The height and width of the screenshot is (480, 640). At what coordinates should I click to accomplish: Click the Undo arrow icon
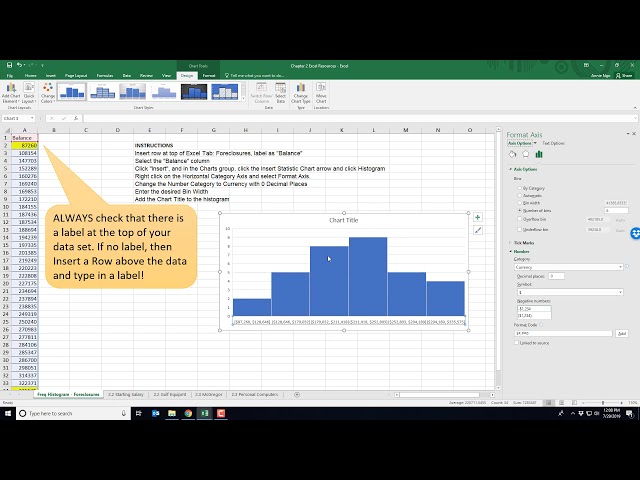coord(19,65)
